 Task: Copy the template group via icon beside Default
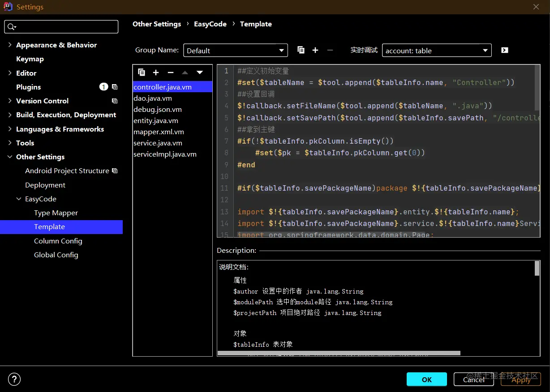pos(301,50)
